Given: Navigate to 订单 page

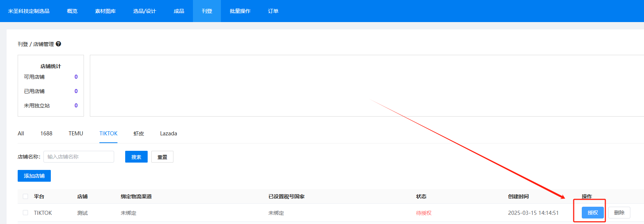Looking at the screenshot, I should [x=273, y=11].
